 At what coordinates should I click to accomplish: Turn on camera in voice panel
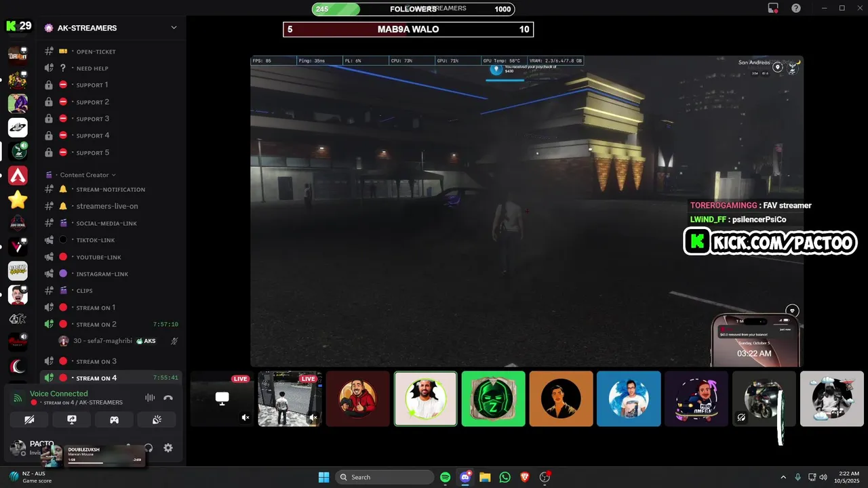click(29, 420)
